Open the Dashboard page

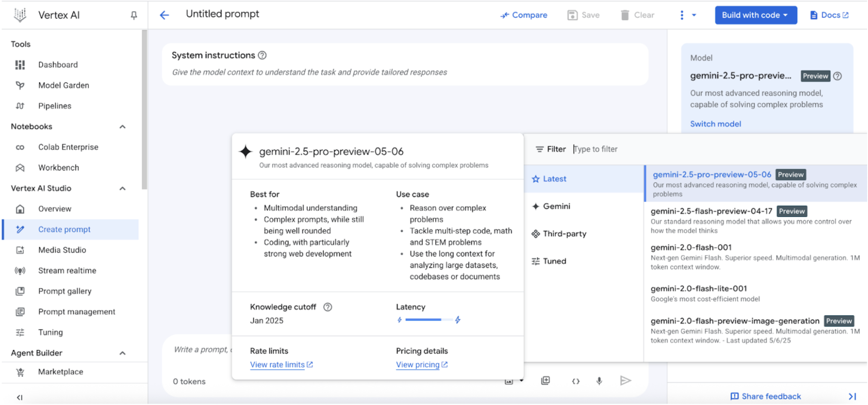click(x=58, y=65)
